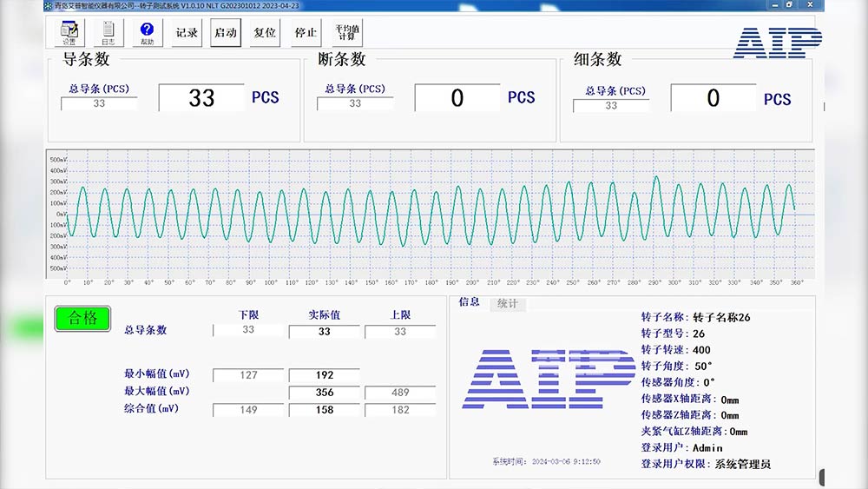Click the 平均值计算 average calculation button
This screenshot has width=868, height=489.
click(x=347, y=33)
